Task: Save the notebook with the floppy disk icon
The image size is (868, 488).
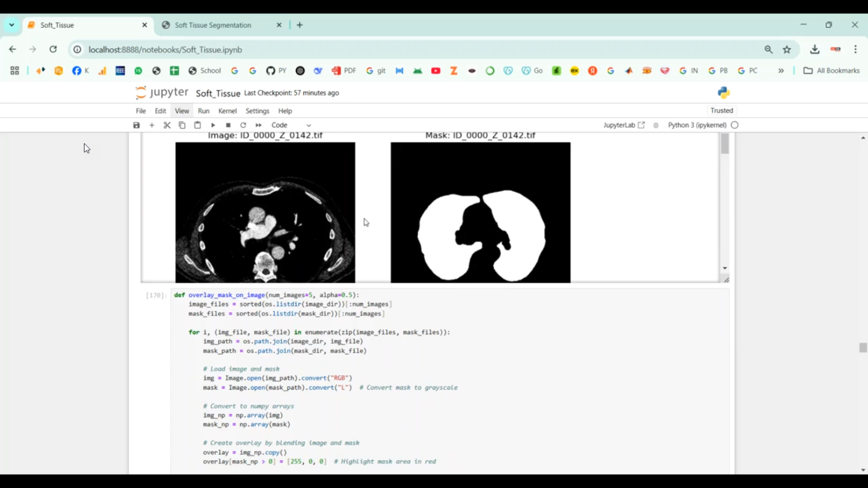Action: tap(137, 125)
